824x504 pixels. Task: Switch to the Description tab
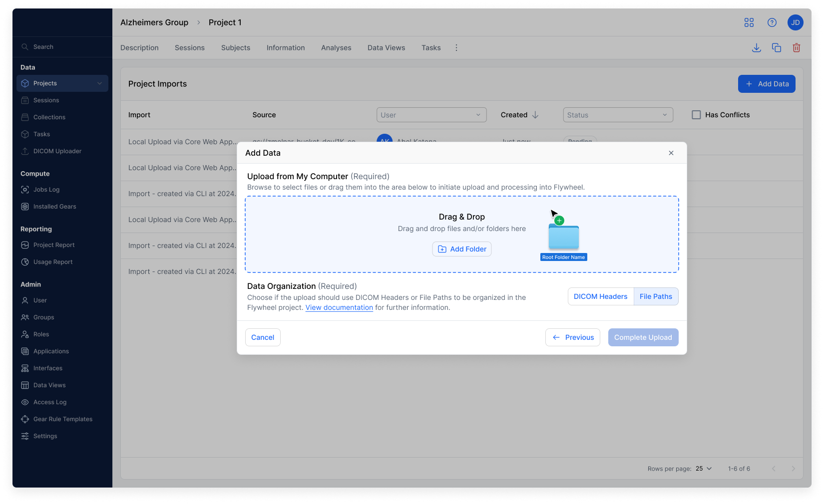point(139,48)
